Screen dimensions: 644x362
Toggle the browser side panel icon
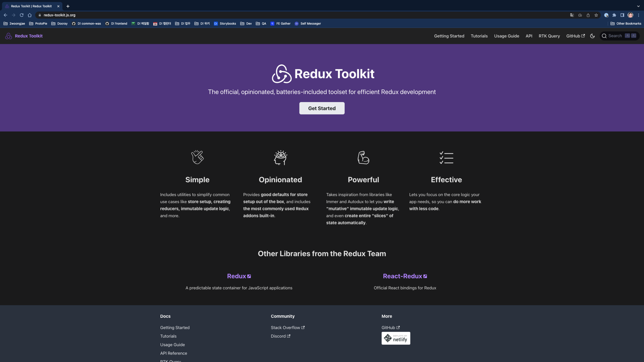coord(622,15)
